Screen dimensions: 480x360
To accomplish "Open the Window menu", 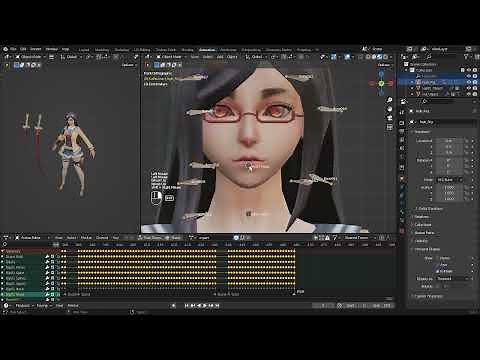I will [x=52, y=49].
